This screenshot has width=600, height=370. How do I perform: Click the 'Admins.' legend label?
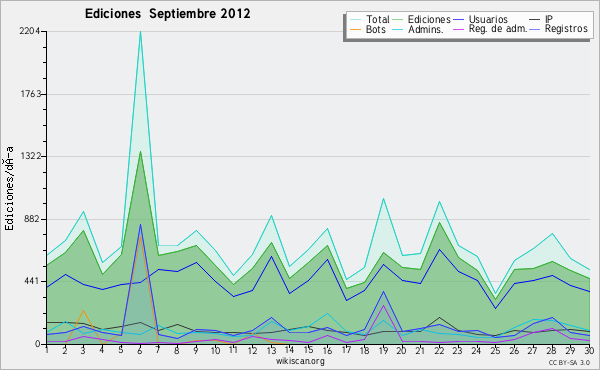[426, 29]
